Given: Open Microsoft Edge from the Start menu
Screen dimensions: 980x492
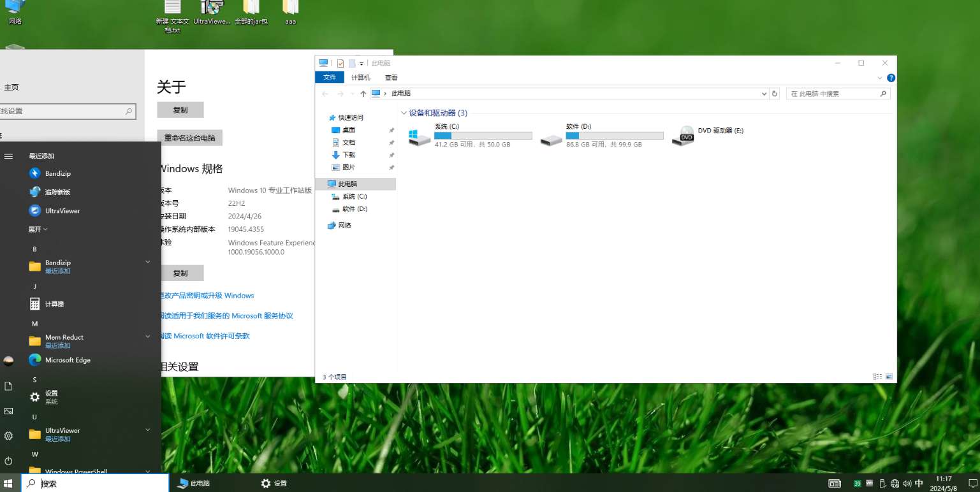Looking at the screenshot, I should [67, 360].
